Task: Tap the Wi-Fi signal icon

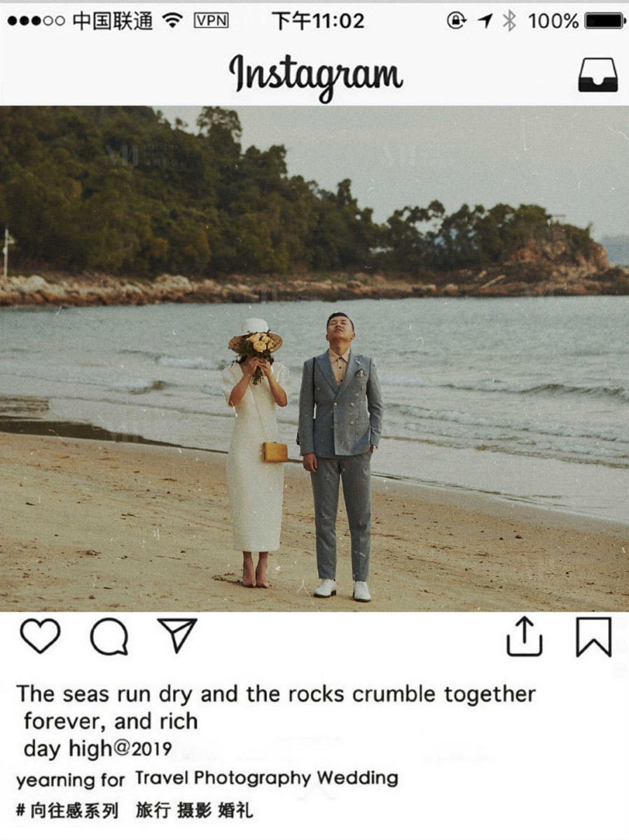Action: click(172, 20)
